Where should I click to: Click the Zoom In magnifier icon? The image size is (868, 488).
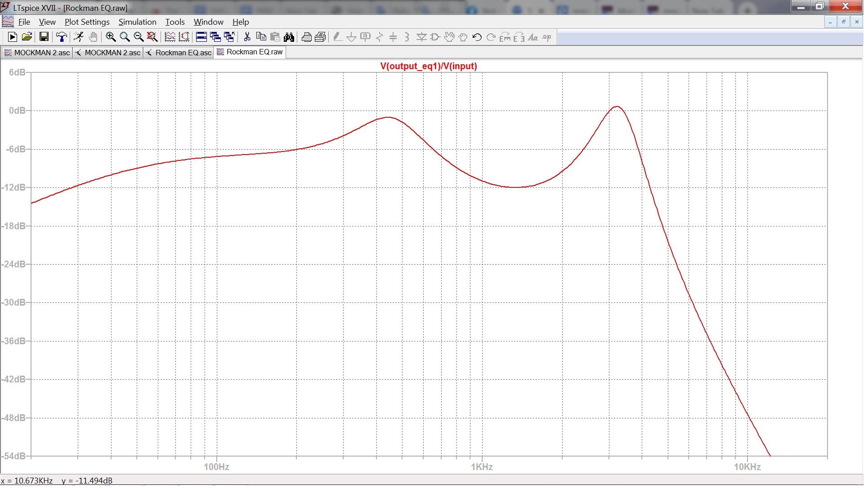[111, 37]
